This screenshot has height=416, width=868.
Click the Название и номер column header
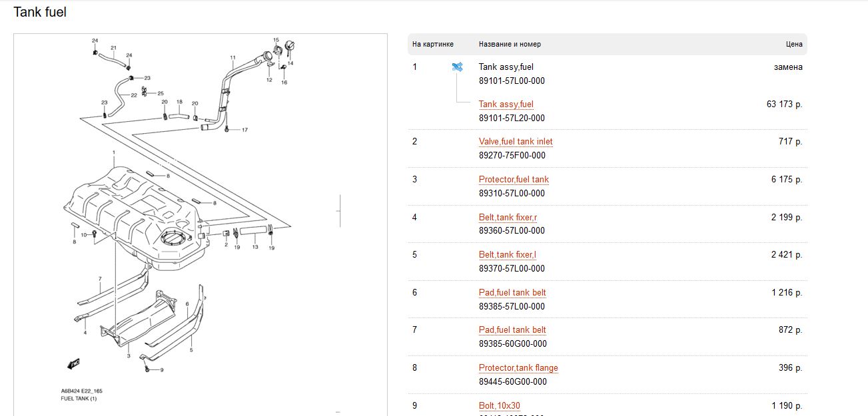click(510, 45)
